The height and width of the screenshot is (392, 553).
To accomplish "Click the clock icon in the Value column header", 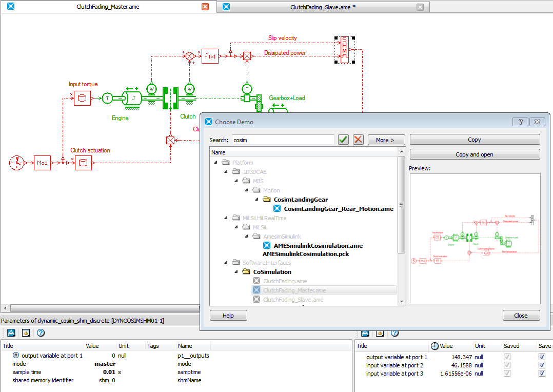I will [x=436, y=346].
